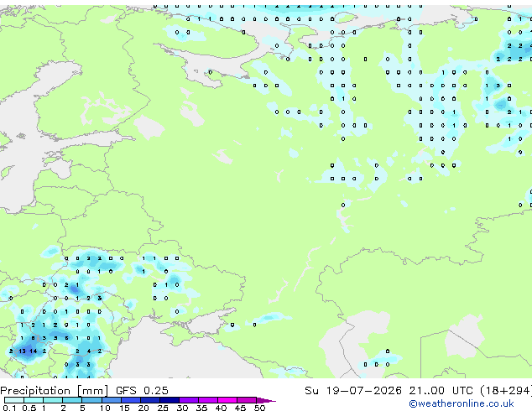Open the weatheronline.co.uk link
The width and height of the screenshot is (532, 411).
point(462,403)
